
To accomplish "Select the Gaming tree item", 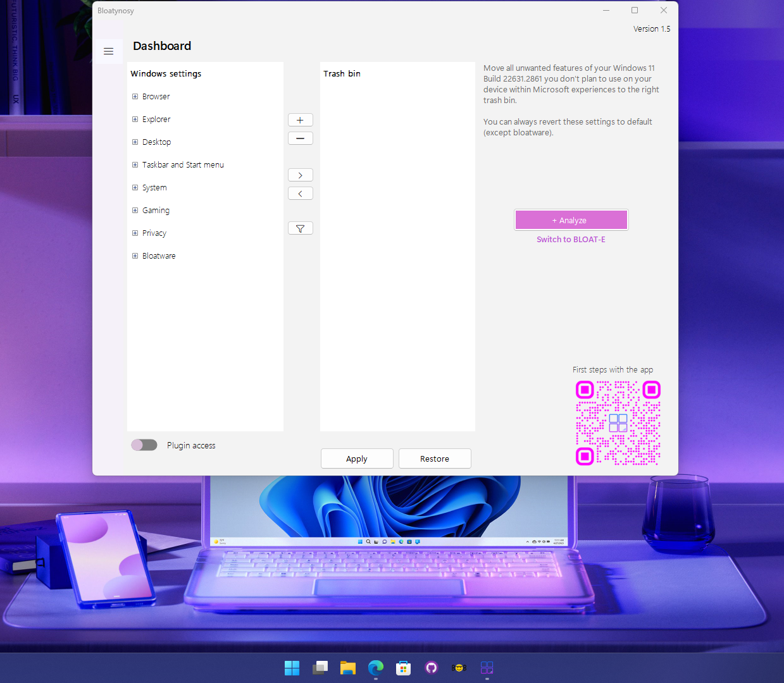I will point(156,211).
